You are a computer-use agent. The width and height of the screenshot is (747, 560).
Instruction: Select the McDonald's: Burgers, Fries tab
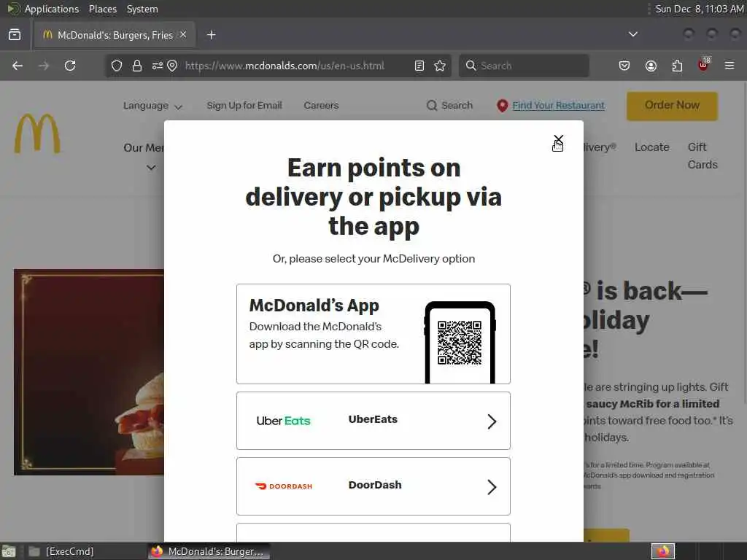tap(115, 35)
